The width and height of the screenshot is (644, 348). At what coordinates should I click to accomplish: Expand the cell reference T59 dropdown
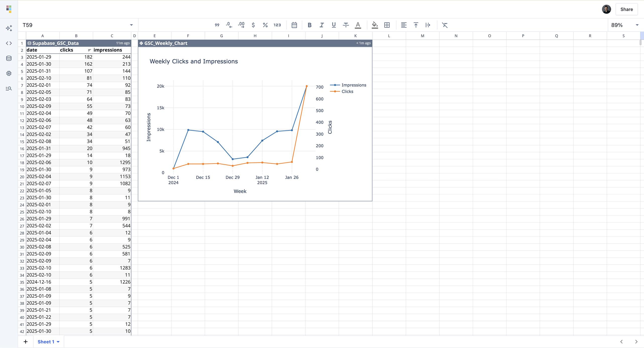(131, 25)
